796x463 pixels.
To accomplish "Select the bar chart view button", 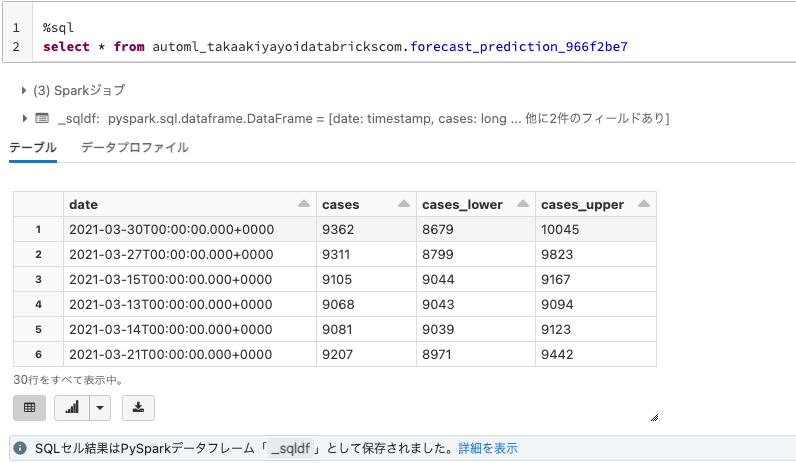I will coord(72,408).
